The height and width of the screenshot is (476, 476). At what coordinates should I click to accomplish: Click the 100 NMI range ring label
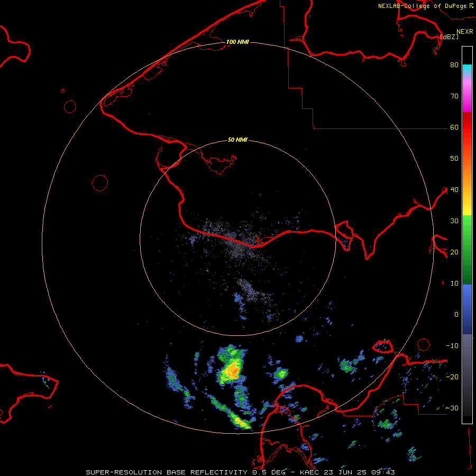pyautogui.click(x=237, y=42)
